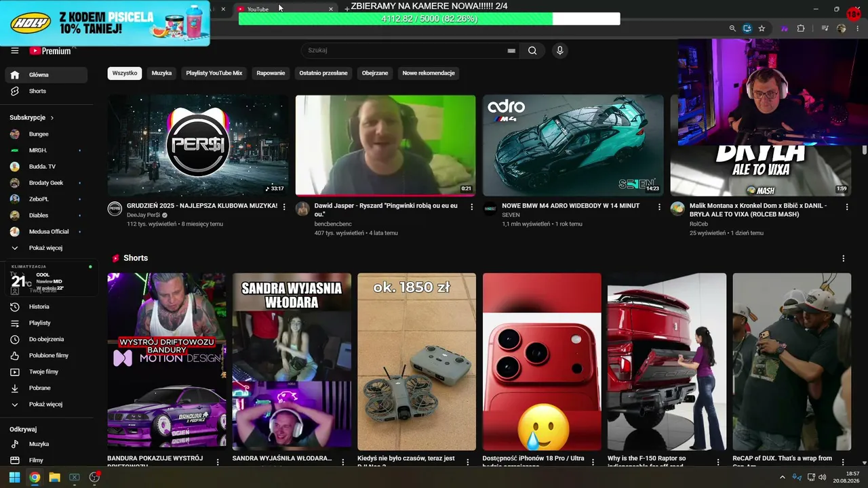
Task: Open DeeJay PerSi channel avatar
Action: 115,209
